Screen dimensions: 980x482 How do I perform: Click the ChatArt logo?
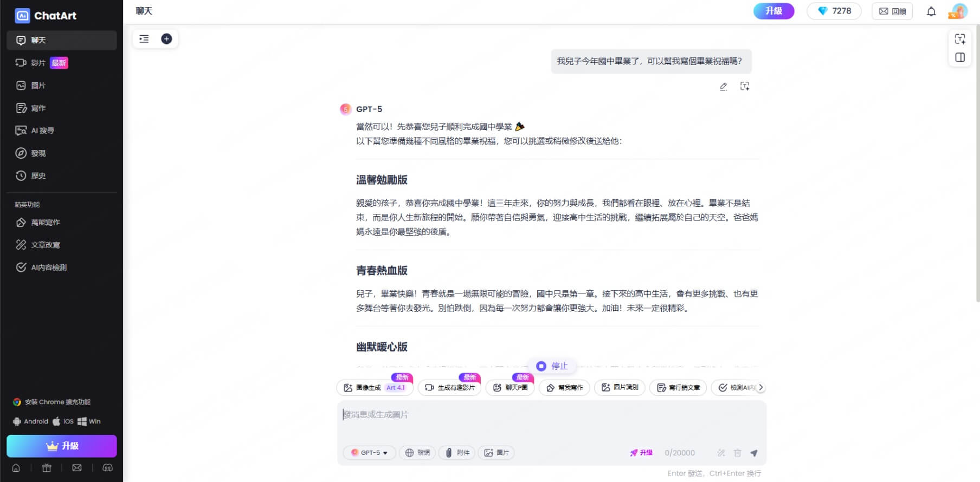click(x=46, y=16)
